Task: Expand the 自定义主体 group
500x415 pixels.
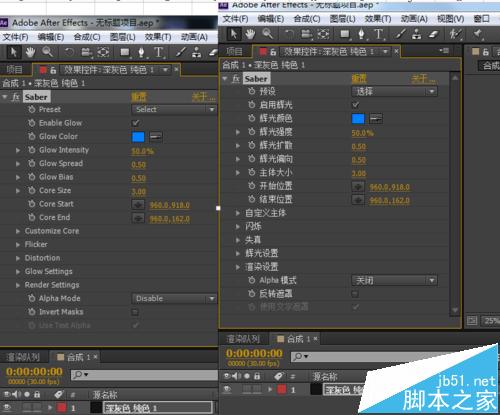Action: pyautogui.click(x=238, y=213)
